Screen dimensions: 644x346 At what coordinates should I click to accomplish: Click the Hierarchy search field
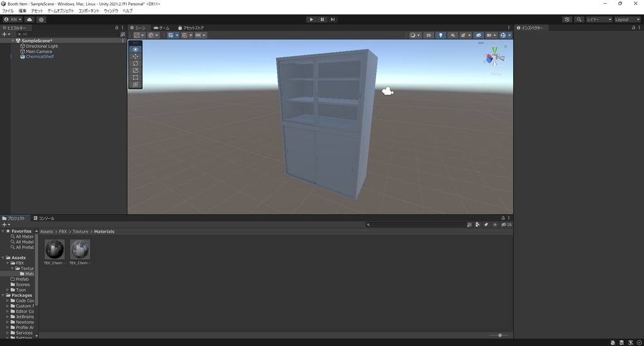(x=67, y=35)
